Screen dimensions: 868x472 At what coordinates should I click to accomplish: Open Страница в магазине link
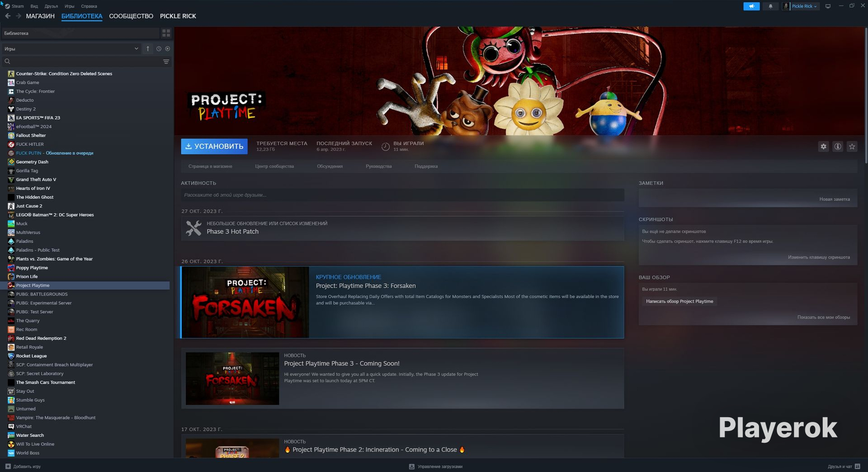[211, 166]
